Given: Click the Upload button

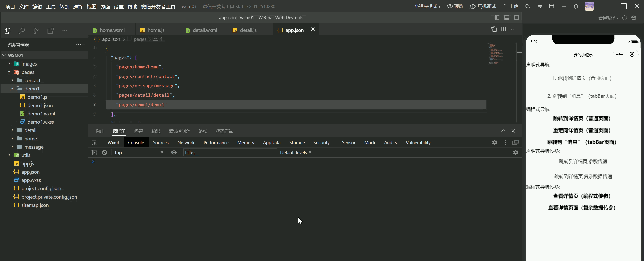Looking at the screenshot, I should [x=510, y=6].
